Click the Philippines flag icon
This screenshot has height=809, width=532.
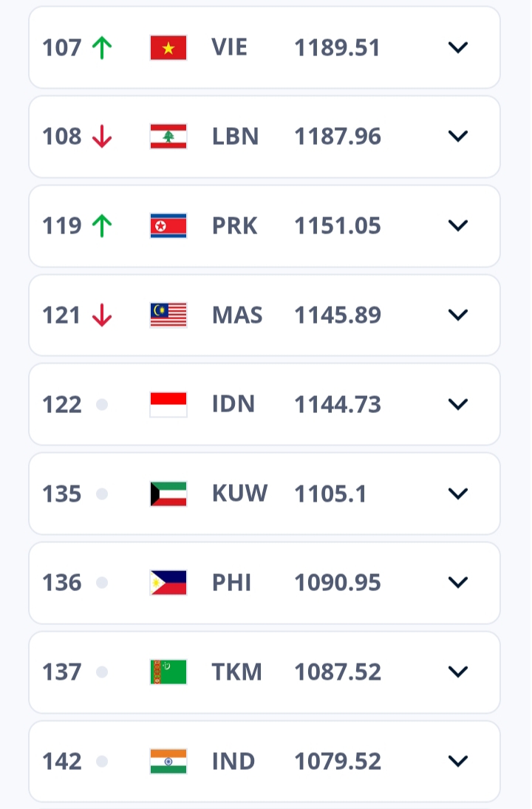click(168, 583)
